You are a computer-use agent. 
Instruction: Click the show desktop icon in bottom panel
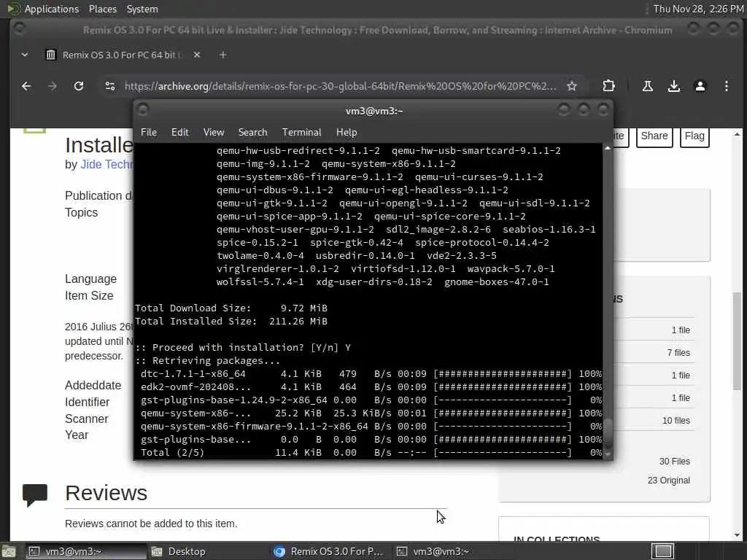coord(9,551)
